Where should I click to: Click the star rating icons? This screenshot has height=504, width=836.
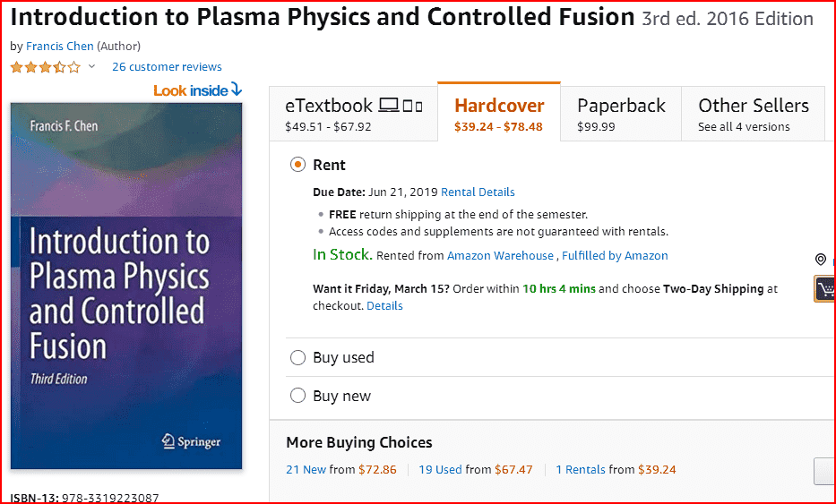pos(45,67)
